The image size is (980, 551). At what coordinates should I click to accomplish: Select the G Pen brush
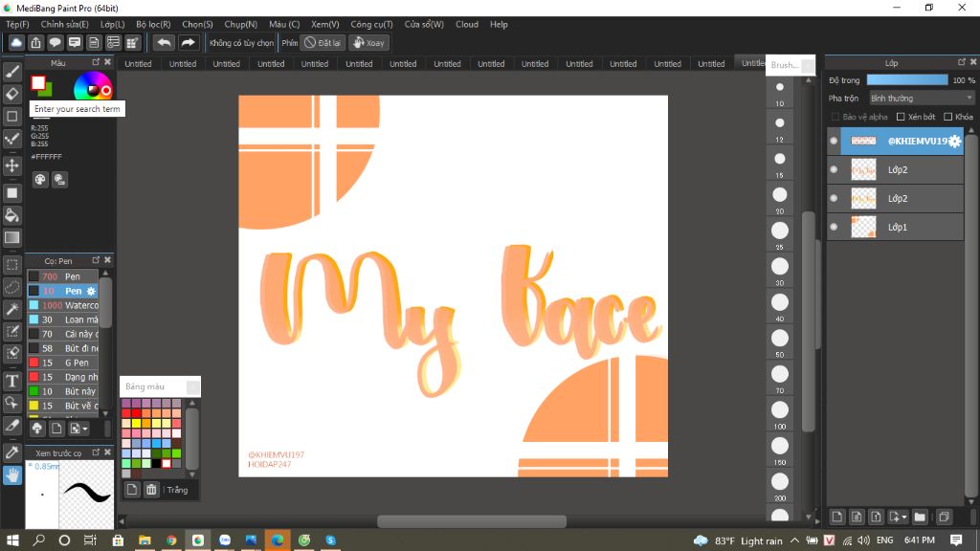click(x=63, y=363)
